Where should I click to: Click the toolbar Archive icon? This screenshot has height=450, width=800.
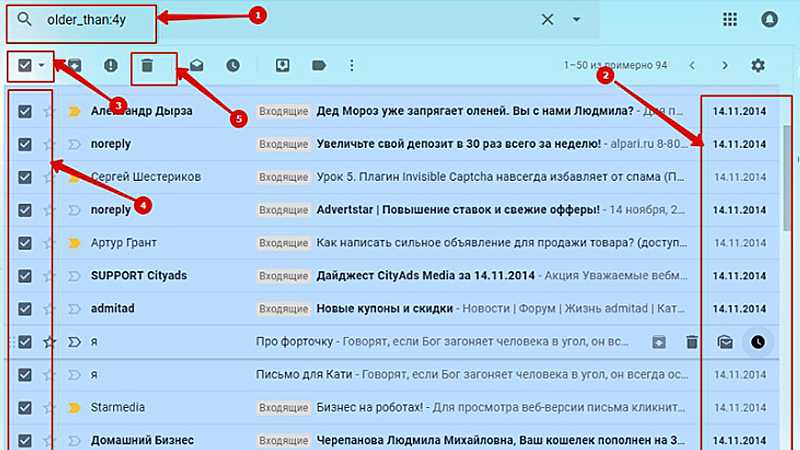74,65
